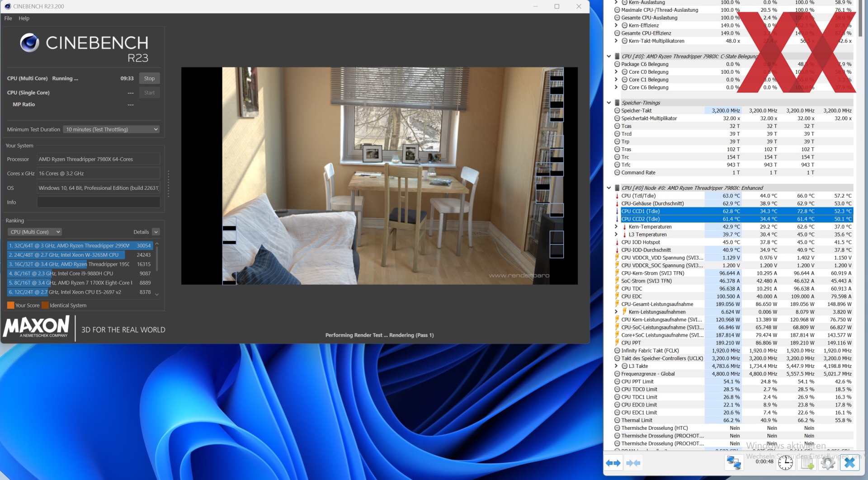The width and height of the screenshot is (868, 480).
Task: Expand the L3 Takte row
Action: [x=616, y=366]
